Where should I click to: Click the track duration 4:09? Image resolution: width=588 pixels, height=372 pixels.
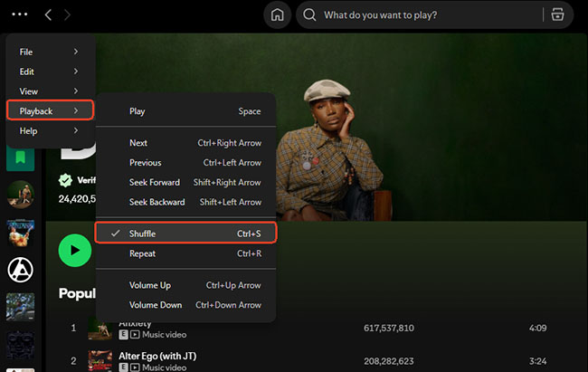pyautogui.click(x=537, y=328)
